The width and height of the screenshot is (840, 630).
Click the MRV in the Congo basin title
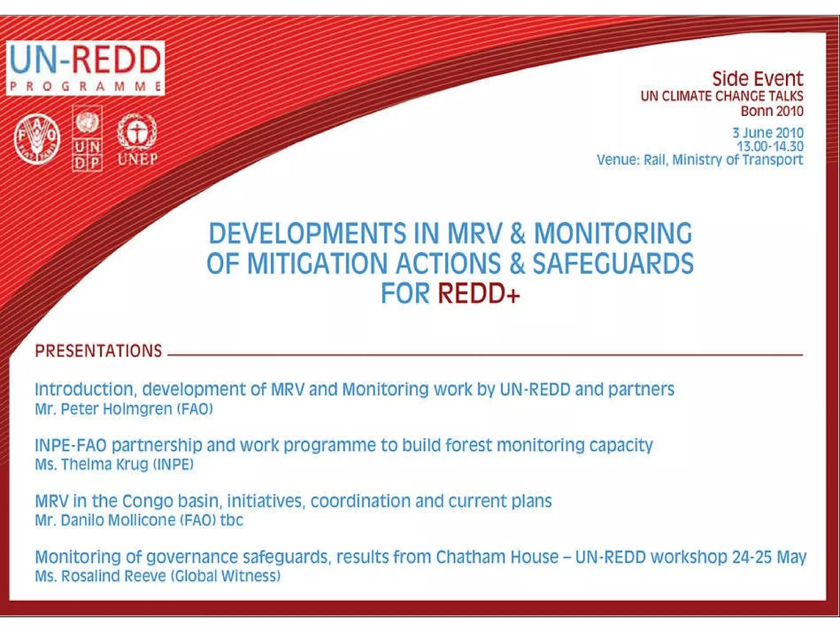click(x=293, y=501)
